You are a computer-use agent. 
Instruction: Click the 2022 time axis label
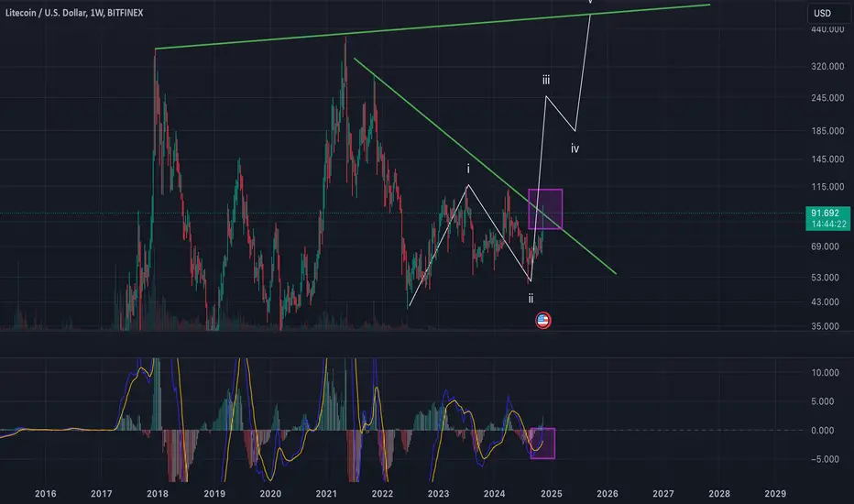coord(382,494)
